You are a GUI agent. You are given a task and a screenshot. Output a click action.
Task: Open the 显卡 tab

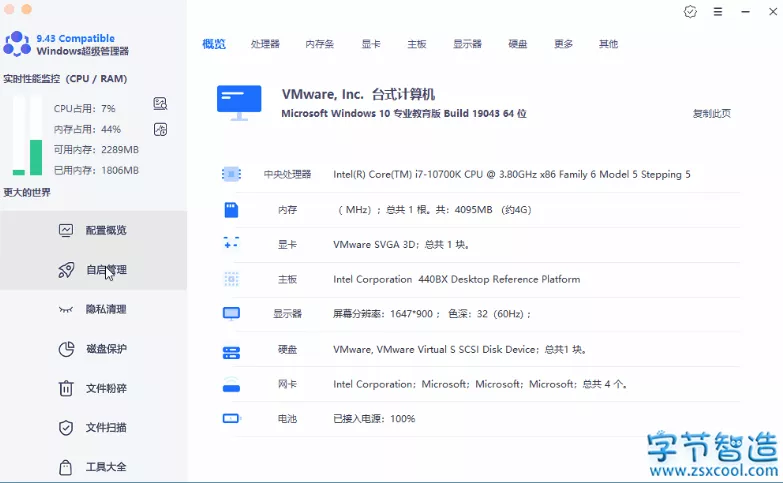point(371,44)
